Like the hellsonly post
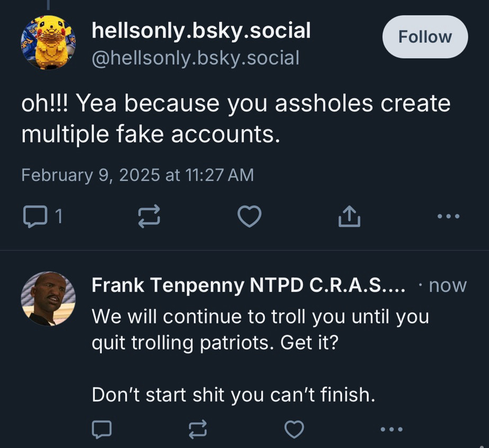 point(249,216)
